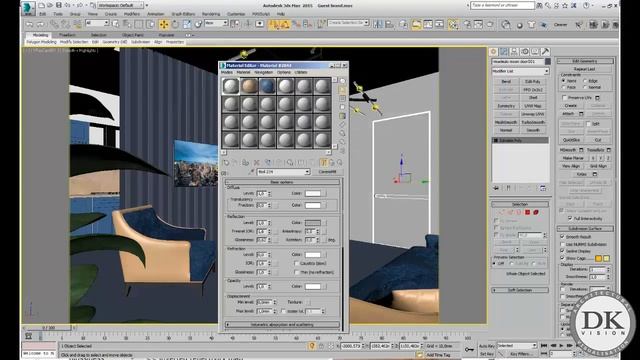Image resolution: width=640 pixels, height=360 pixels.
Task: Click the Sample Type sphere icon in Material Editor
Action: point(342,81)
